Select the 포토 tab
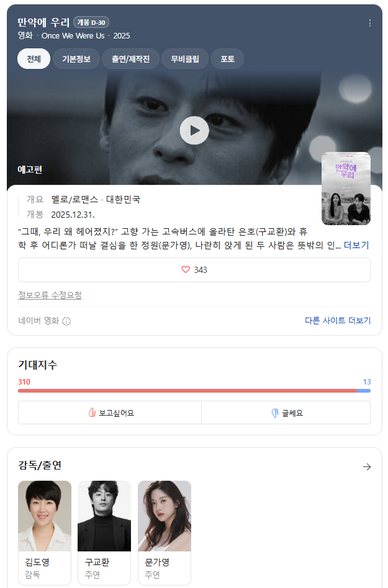 point(227,59)
